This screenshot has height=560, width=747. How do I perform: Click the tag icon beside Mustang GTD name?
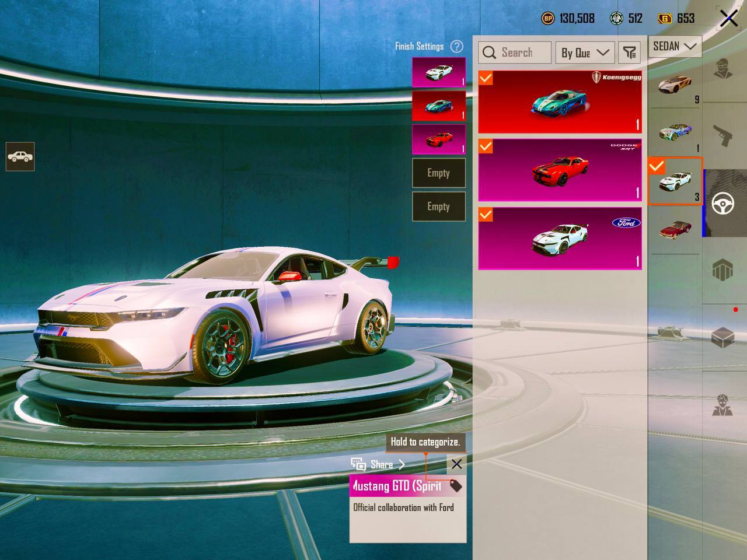456,486
